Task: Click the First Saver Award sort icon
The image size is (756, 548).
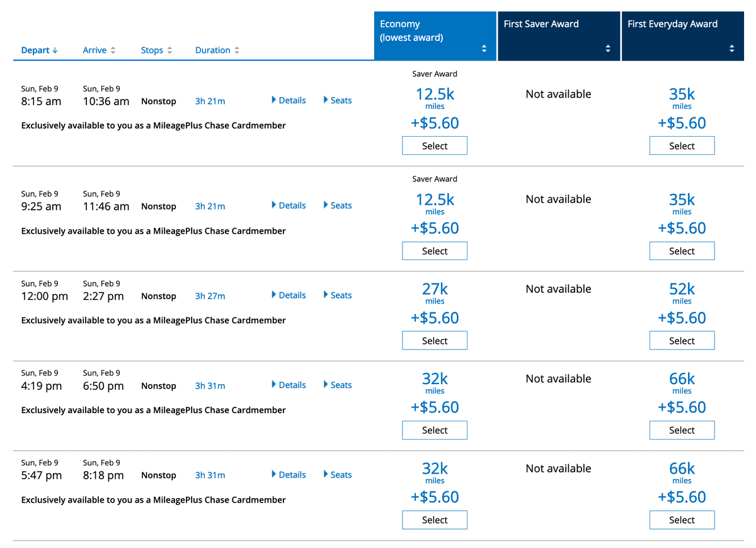Action: point(607,47)
